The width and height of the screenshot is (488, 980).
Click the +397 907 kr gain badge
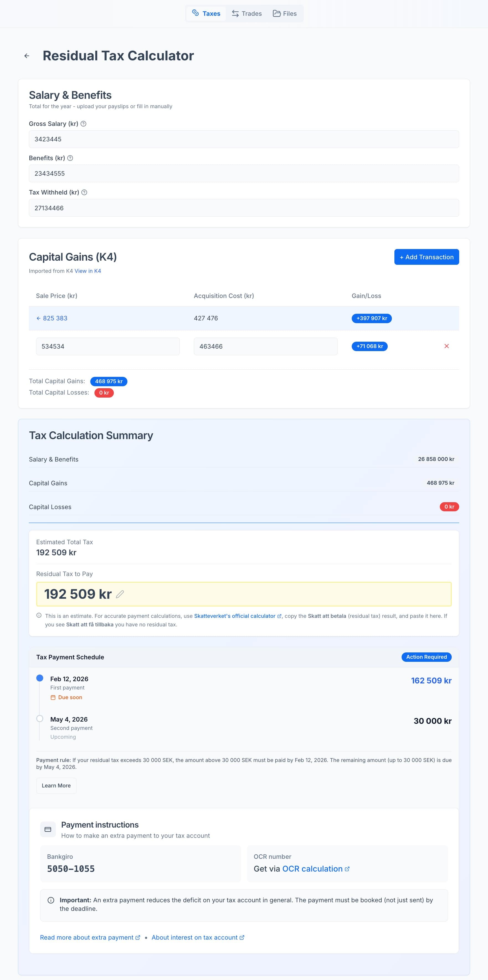pos(371,318)
